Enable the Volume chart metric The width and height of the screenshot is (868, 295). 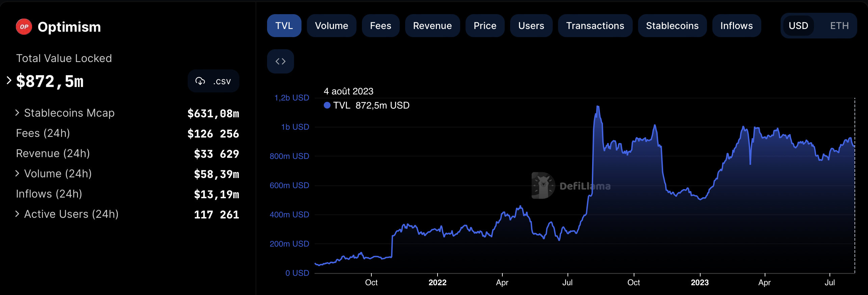[331, 26]
